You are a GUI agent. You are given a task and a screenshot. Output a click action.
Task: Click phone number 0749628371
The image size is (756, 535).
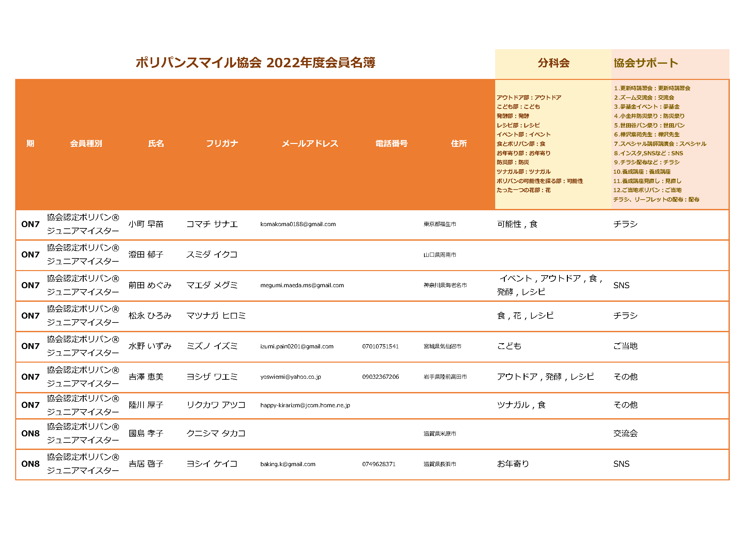tap(379, 464)
